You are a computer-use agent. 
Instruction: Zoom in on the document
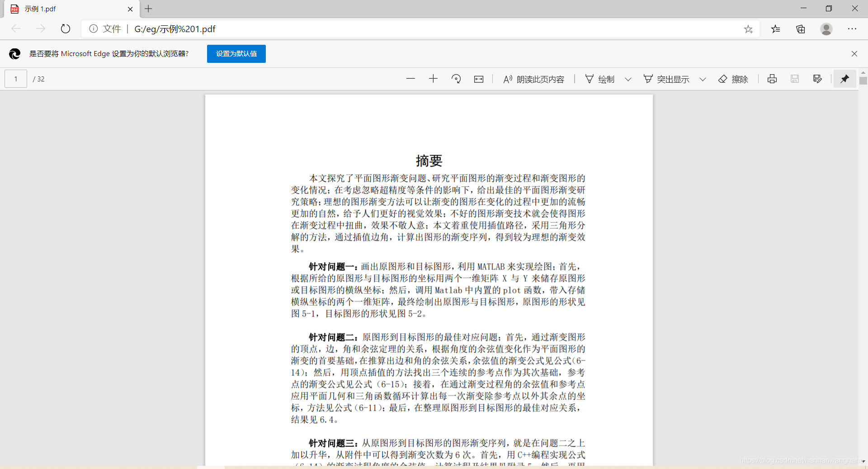pyautogui.click(x=433, y=79)
